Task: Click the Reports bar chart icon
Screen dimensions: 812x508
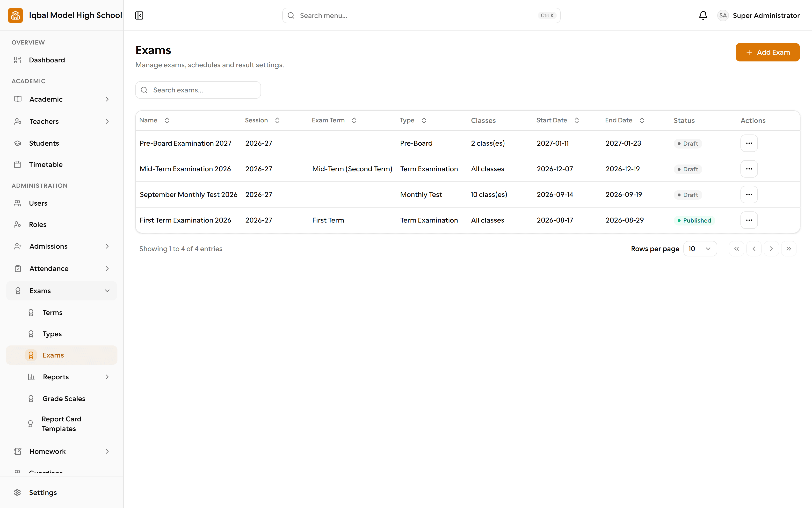Action: click(x=31, y=377)
